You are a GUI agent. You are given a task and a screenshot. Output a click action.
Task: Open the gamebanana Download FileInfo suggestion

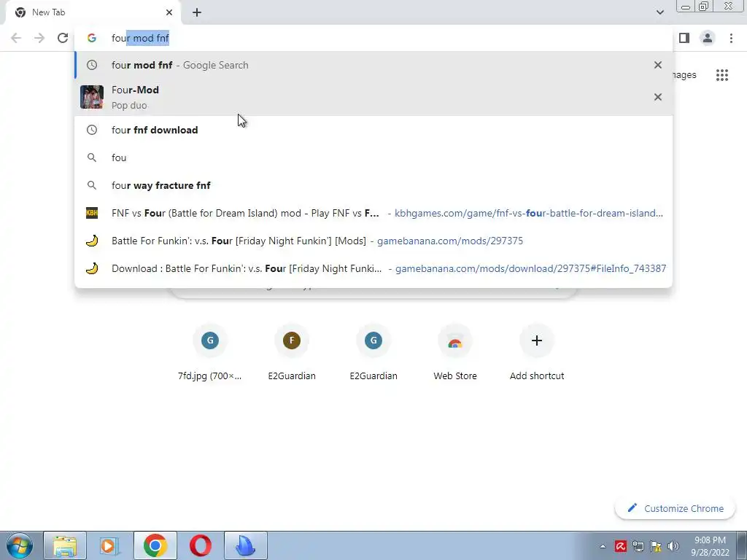pos(373,268)
